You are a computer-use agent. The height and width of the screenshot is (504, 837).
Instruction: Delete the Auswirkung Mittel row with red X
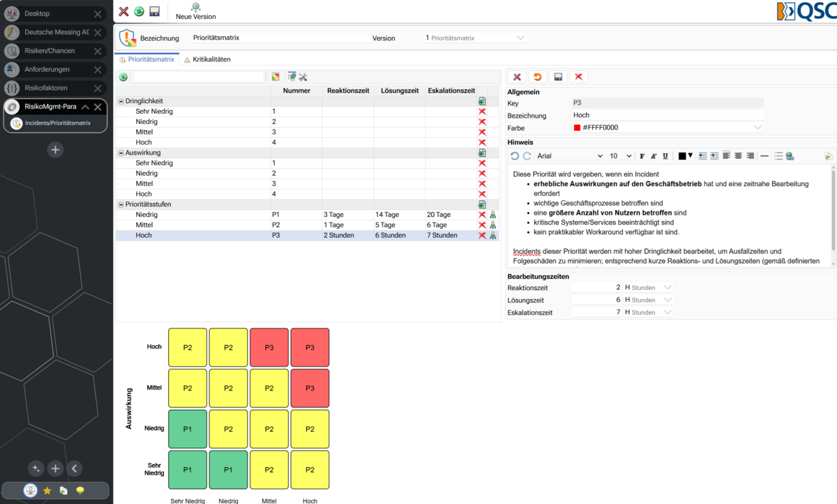pyautogui.click(x=482, y=184)
